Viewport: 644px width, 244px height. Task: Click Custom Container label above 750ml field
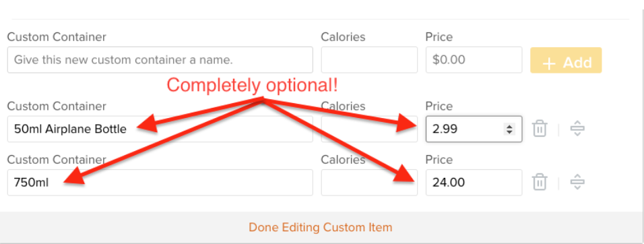pyautogui.click(x=57, y=159)
